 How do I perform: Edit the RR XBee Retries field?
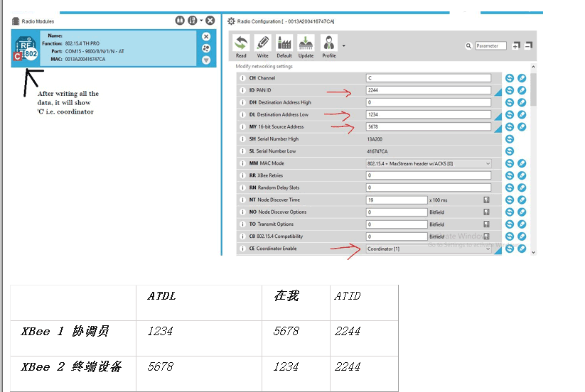pyautogui.click(x=429, y=175)
